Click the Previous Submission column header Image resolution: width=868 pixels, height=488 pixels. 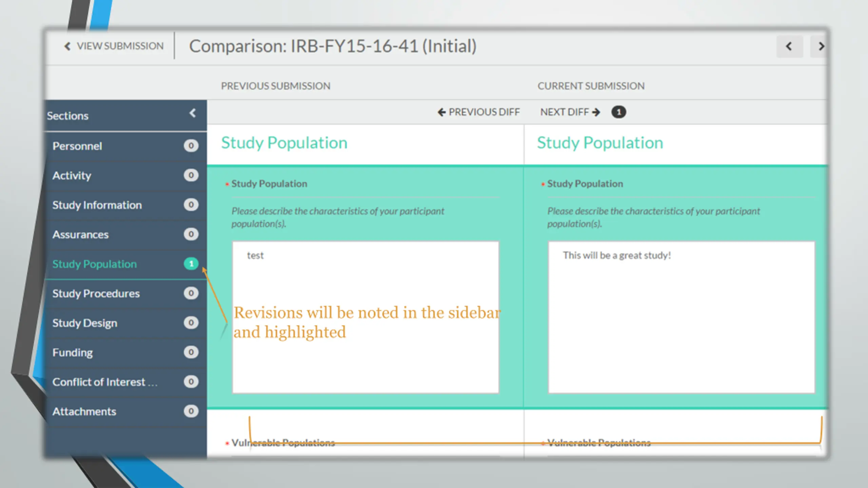tap(276, 86)
